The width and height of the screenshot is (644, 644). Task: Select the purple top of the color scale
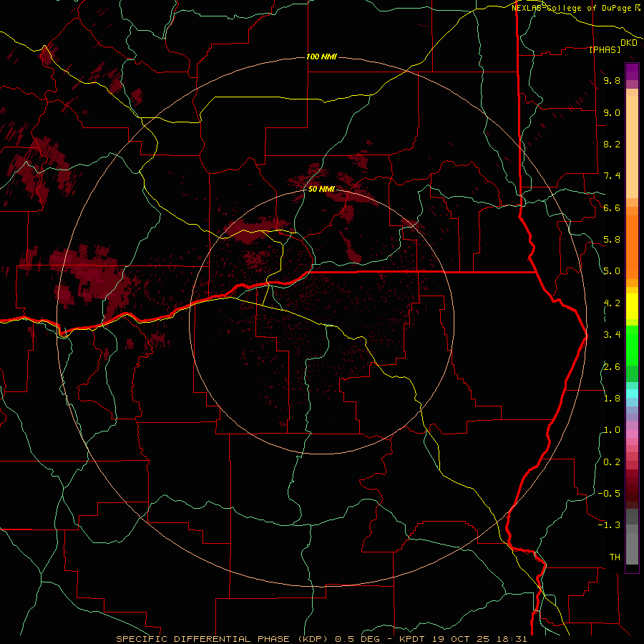pos(632,72)
